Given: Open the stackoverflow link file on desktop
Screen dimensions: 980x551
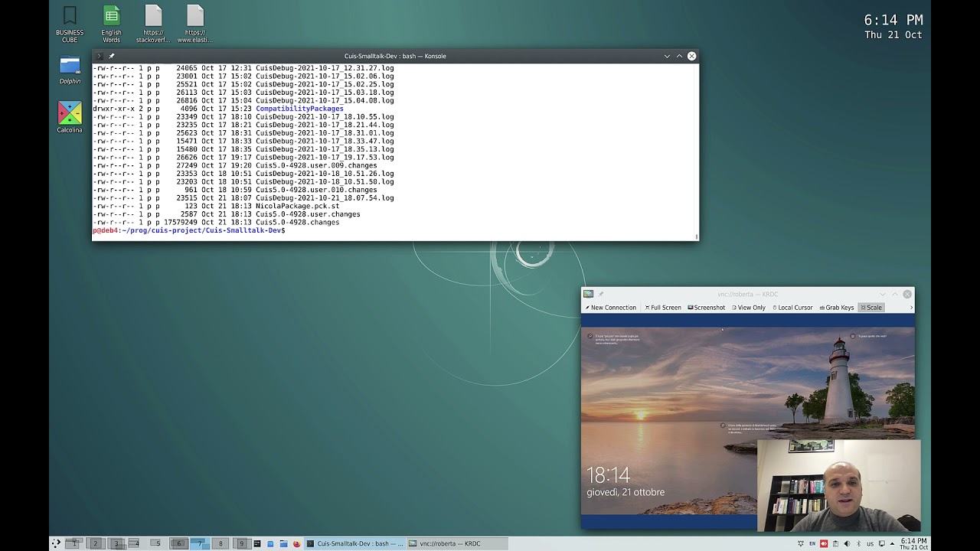Looking at the screenshot, I should click(153, 24).
